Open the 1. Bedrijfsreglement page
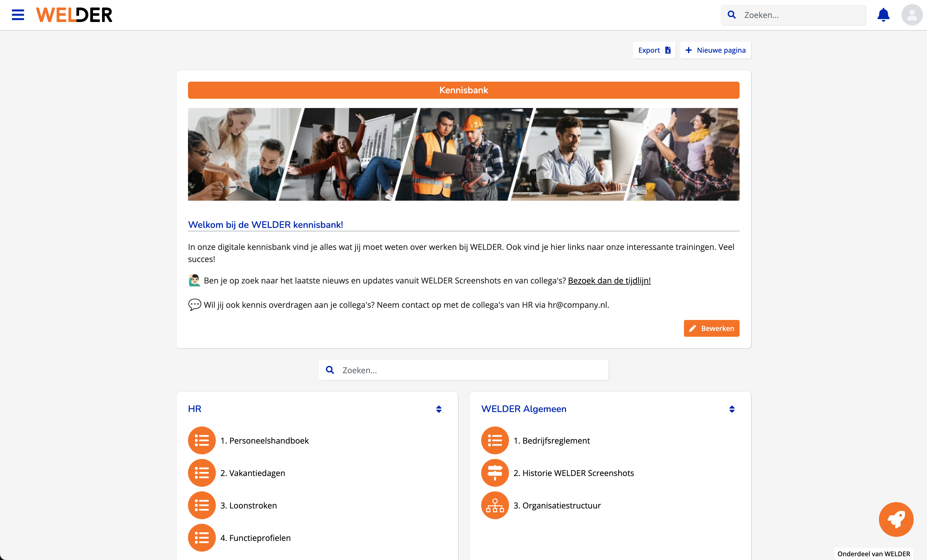Viewport: 927px width, 560px height. pos(552,440)
